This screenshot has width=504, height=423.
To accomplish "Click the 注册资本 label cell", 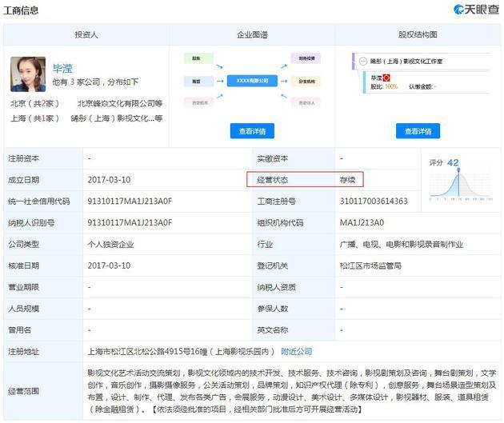I will coord(43,158).
